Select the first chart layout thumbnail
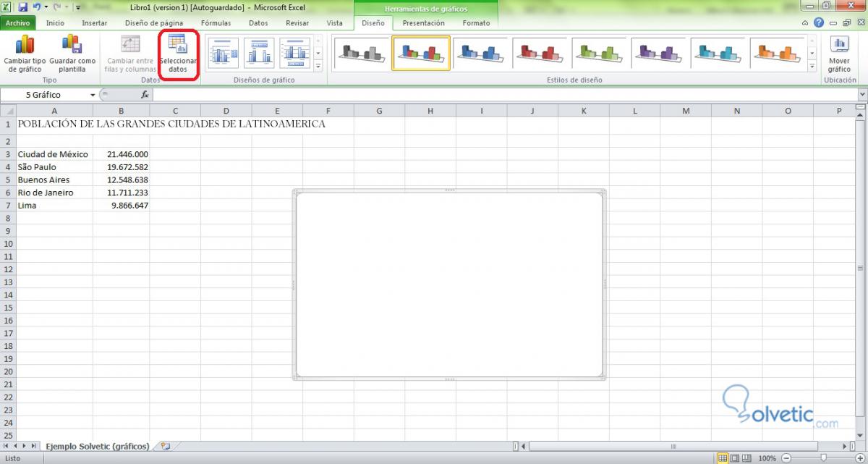The width and height of the screenshot is (868, 464). (x=223, y=53)
